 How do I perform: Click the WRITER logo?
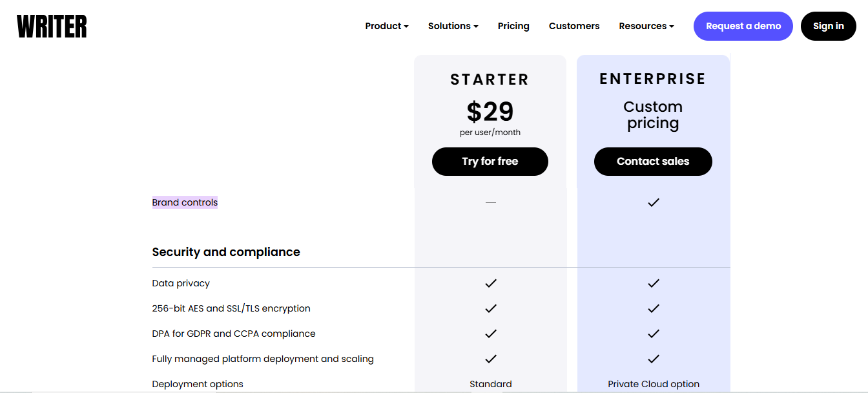(52, 27)
